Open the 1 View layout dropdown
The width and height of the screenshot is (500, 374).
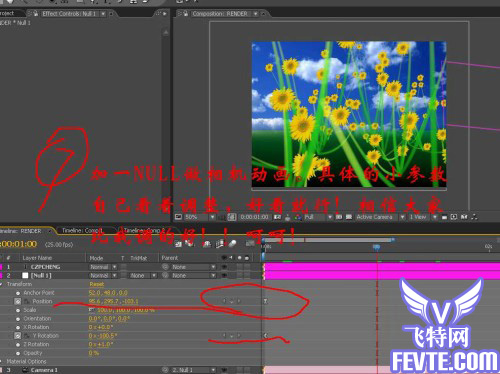pos(423,217)
